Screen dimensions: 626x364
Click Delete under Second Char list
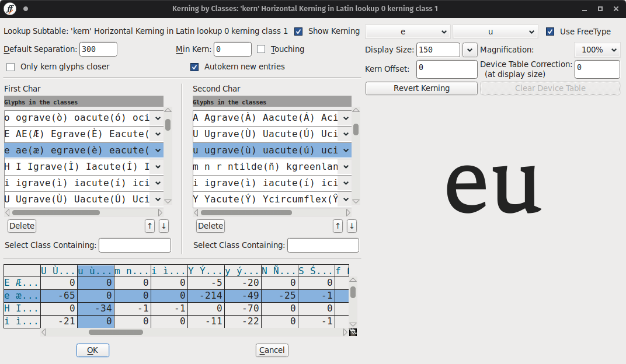210,226
